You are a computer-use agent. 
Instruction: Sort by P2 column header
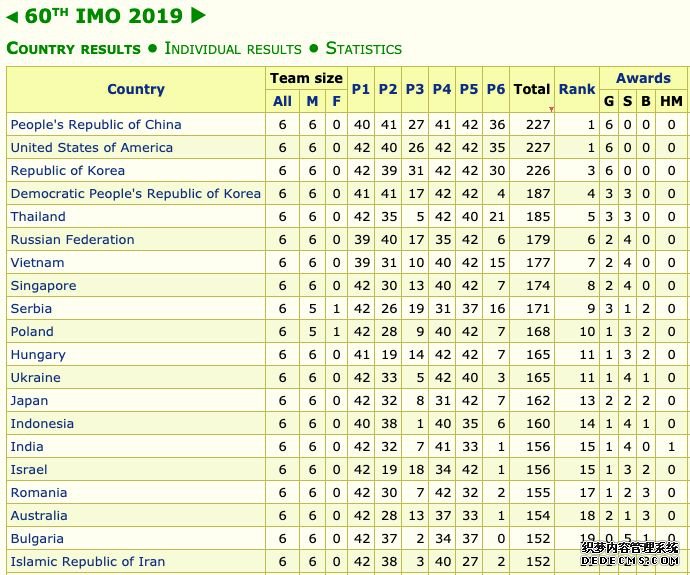tap(388, 89)
